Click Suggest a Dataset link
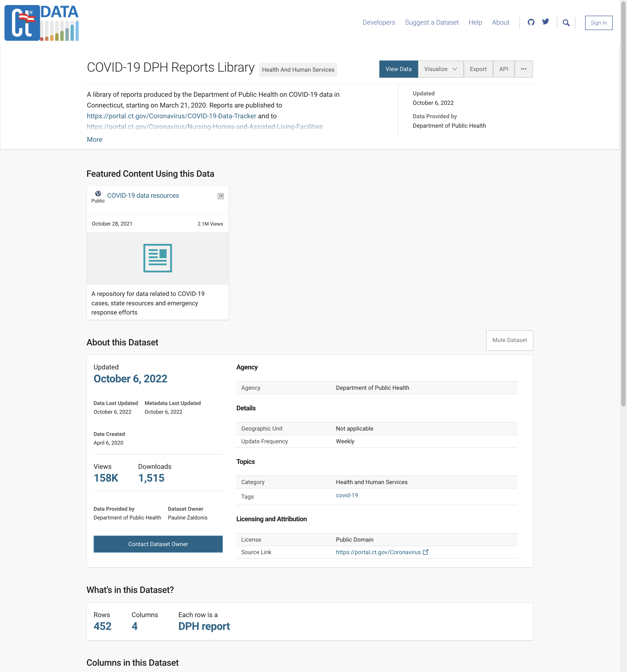The height and width of the screenshot is (672, 627). pyautogui.click(x=431, y=23)
